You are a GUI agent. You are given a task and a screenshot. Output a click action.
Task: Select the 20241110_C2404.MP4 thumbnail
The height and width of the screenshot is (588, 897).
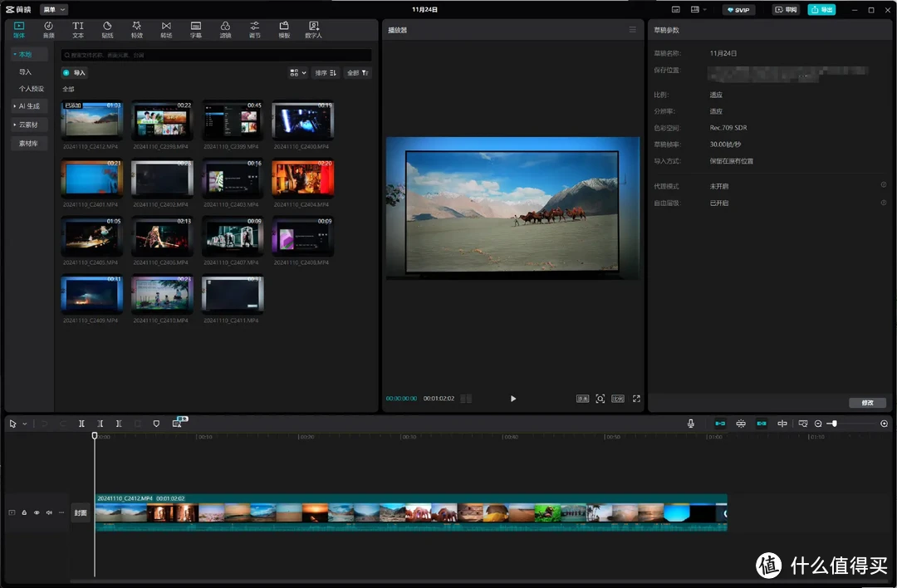tap(302, 178)
